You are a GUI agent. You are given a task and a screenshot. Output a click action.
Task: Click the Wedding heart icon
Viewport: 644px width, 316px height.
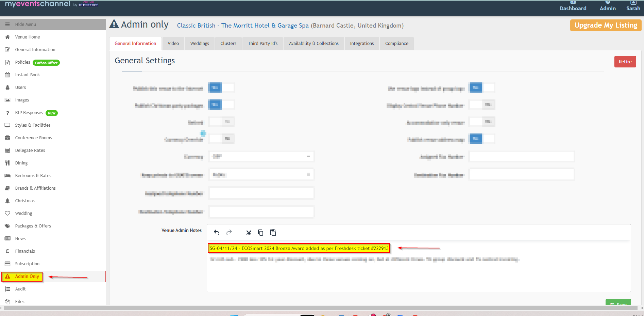tap(7, 214)
